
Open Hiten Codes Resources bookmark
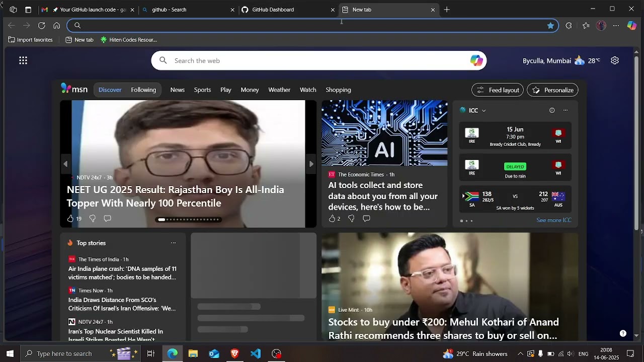(129, 40)
